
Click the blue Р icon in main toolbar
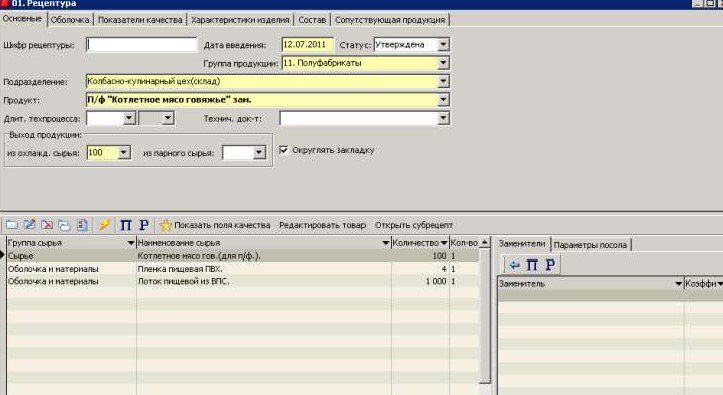144,225
